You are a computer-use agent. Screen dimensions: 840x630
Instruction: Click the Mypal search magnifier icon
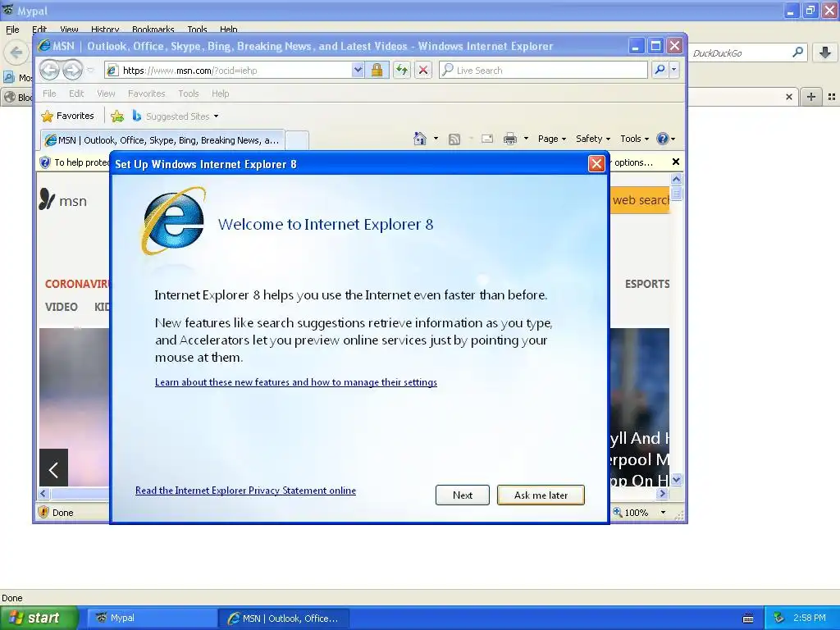click(x=797, y=52)
